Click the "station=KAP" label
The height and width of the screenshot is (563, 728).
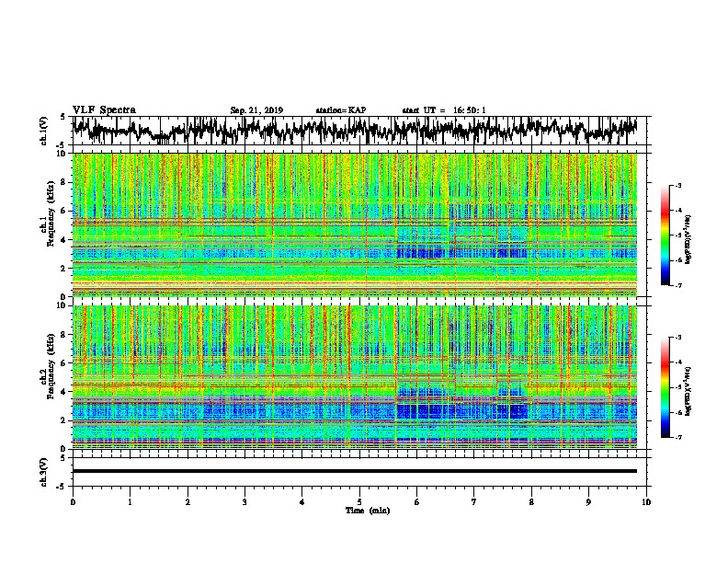(341, 110)
